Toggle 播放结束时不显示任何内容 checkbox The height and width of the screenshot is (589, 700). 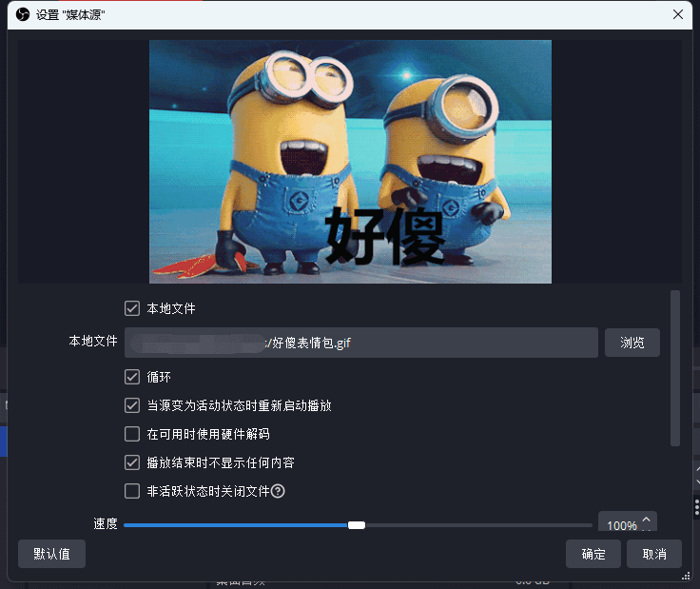pos(132,462)
